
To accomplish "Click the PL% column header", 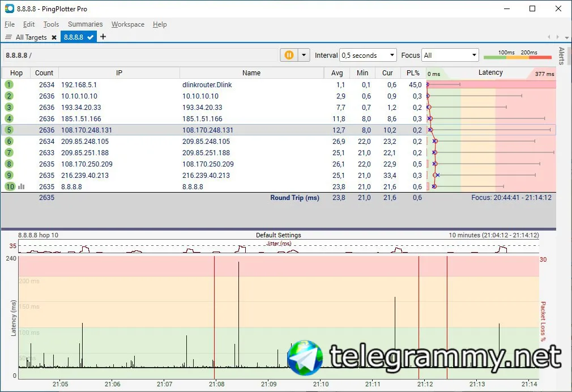I will 413,73.
